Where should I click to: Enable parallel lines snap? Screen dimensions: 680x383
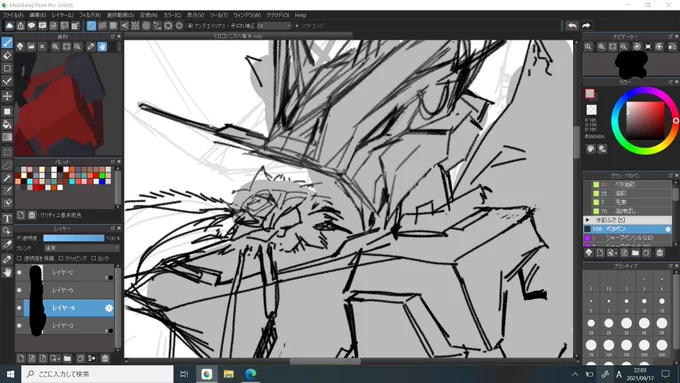click(102, 26)
